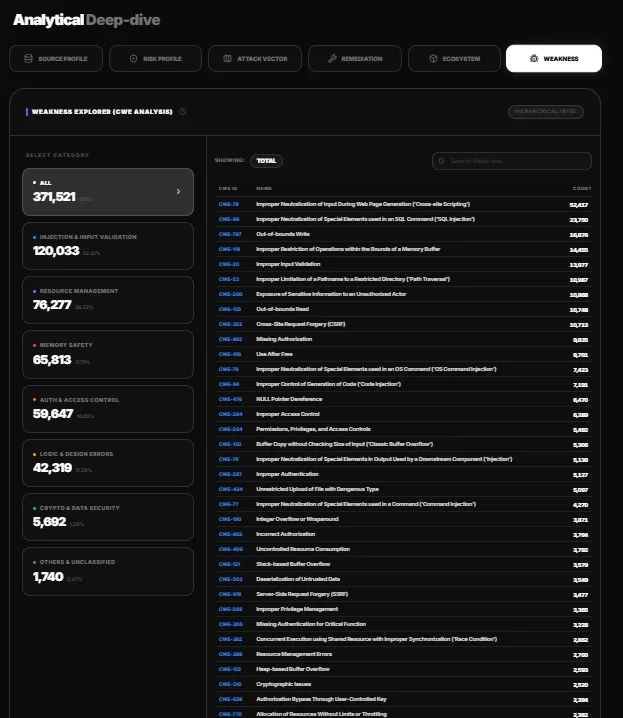Click the 371,521 total count on All card
The width and height of the screenshot is (623, 718).
(x=54, y=197)
